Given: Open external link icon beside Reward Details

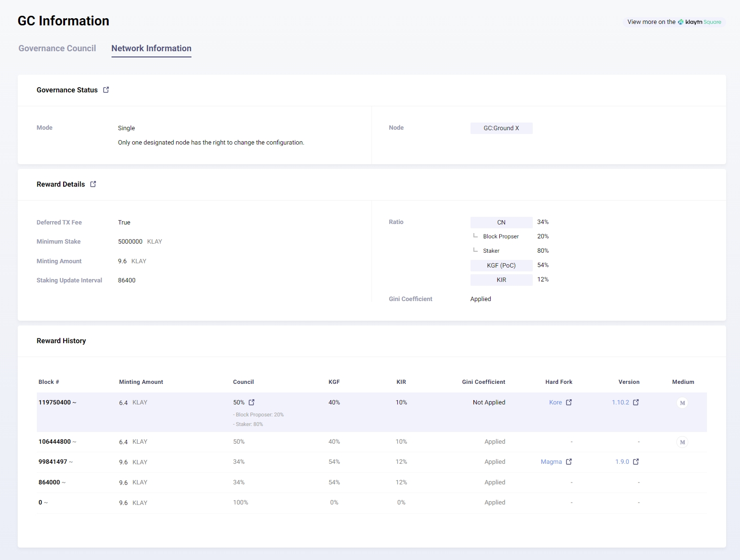Looking at the screenshot, I should [x=93, y=184].
